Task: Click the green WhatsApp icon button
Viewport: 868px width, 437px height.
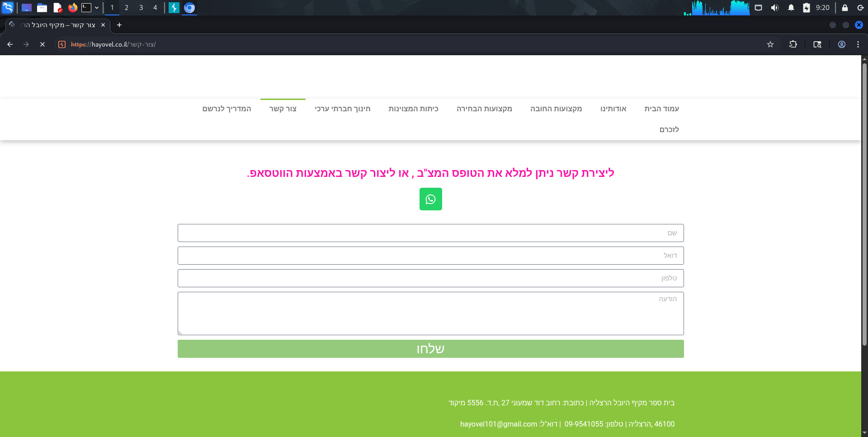Action: coord(431,199)
